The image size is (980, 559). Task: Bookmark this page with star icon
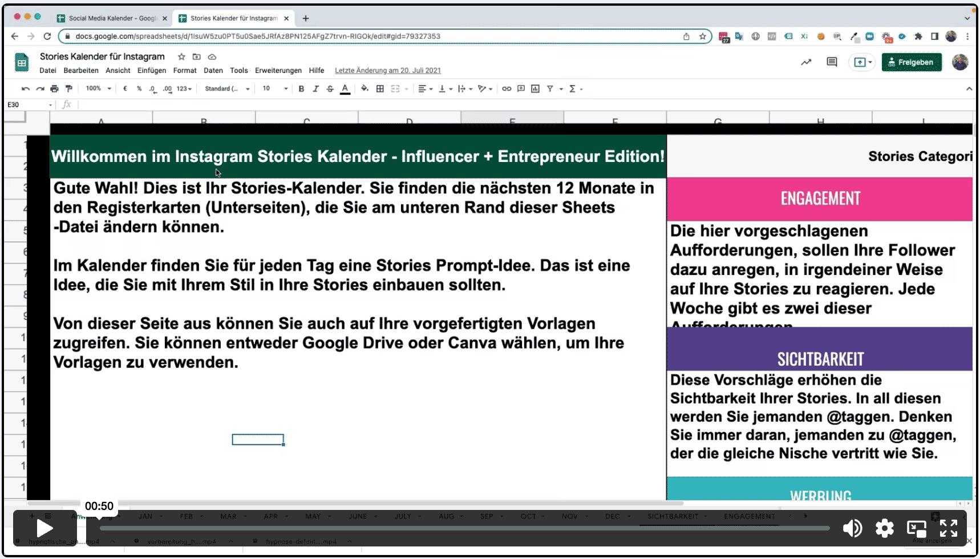click(x=703, y=37)
